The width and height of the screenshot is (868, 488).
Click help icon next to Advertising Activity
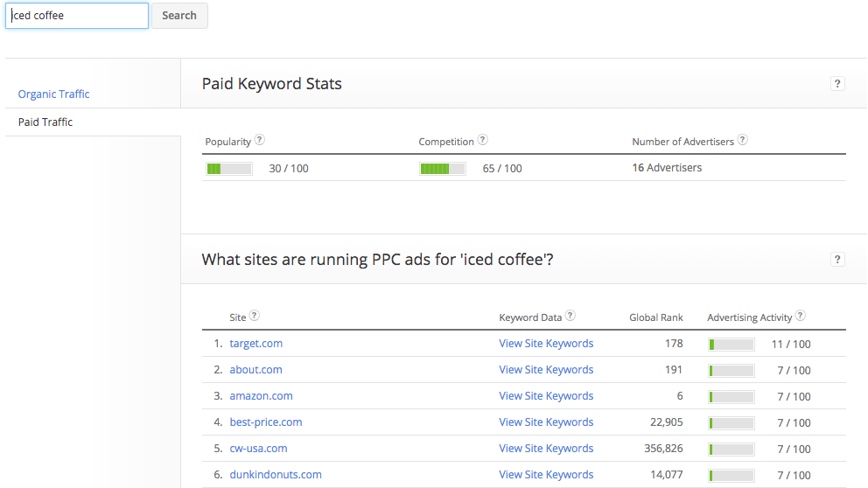tap(801, 316)
